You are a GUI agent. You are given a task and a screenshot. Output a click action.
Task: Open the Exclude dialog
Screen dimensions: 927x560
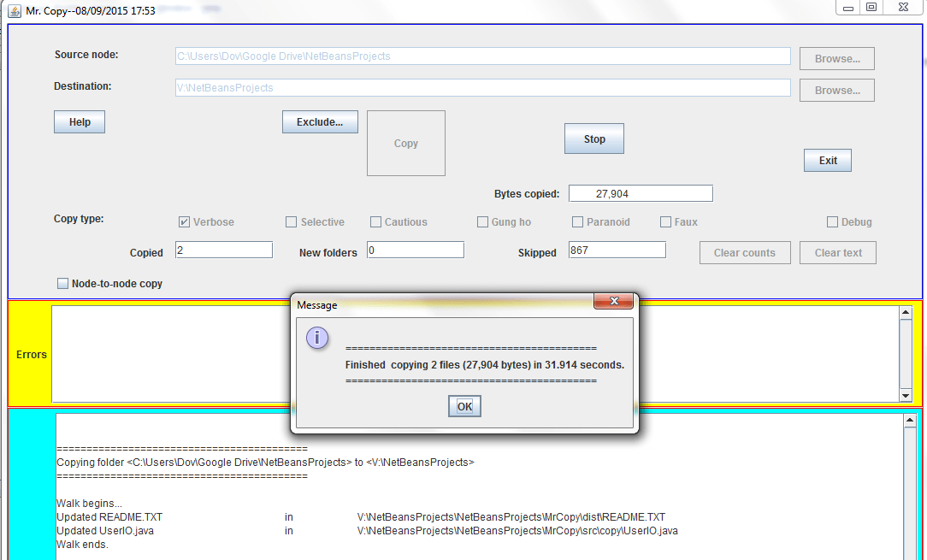[320, 121]
